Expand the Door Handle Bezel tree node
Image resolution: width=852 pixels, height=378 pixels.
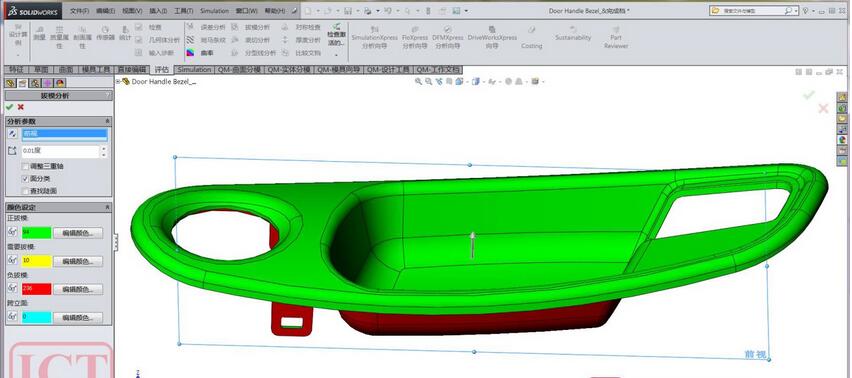(x=118, y=81)
